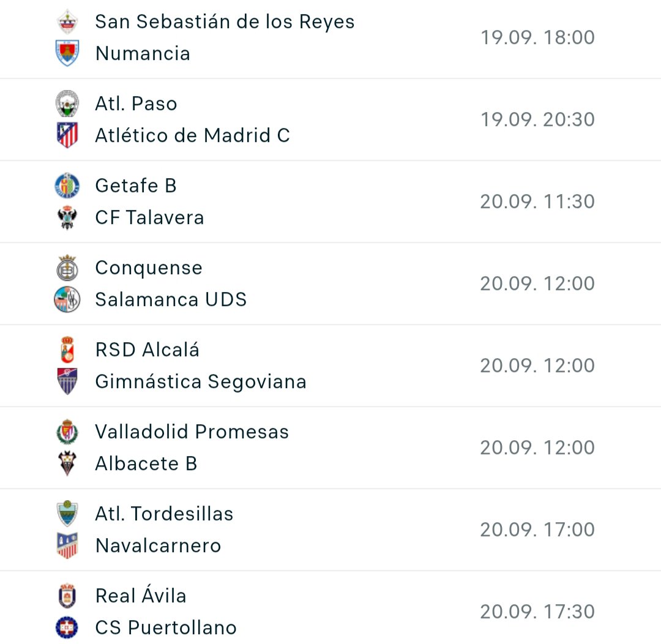Open match scheduled 20.09. 17:00
The width and height of the screenshot is (661, 644).
[x=330, y=530]
